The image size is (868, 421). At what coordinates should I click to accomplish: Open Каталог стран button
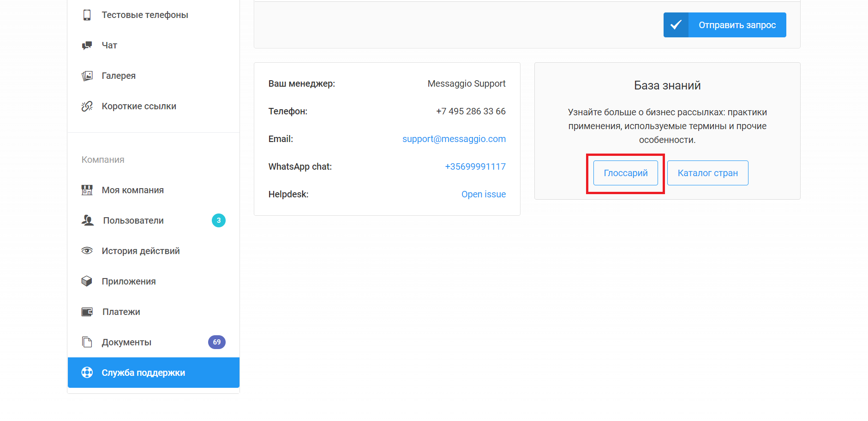(x=708, y=173)
